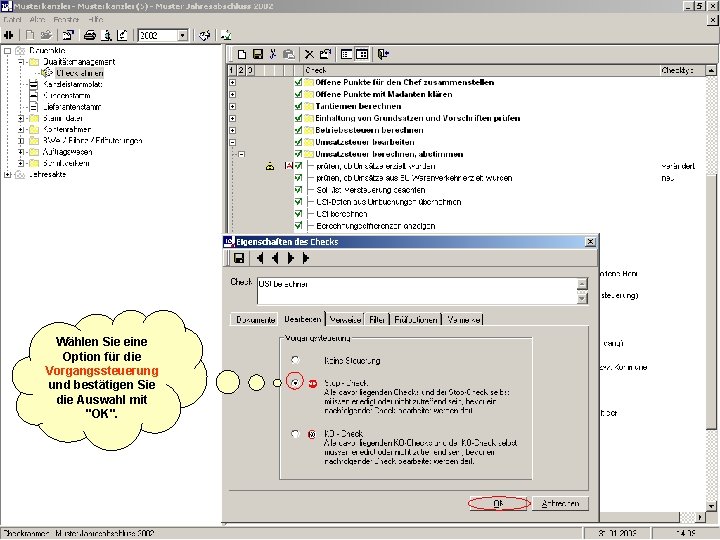The image size is (720, 540).
Task: Click into the Check text field
Action: (x=417, y=291)
